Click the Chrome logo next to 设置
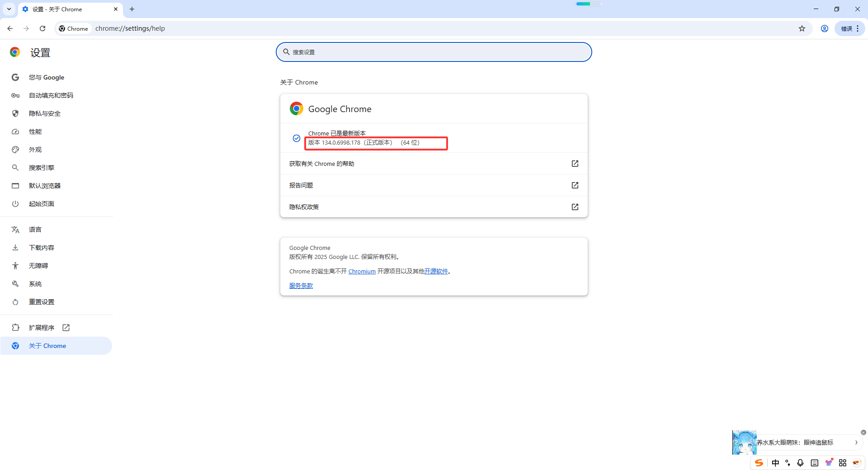This screenshot has height=470, width=868. (x=15, y=52)
